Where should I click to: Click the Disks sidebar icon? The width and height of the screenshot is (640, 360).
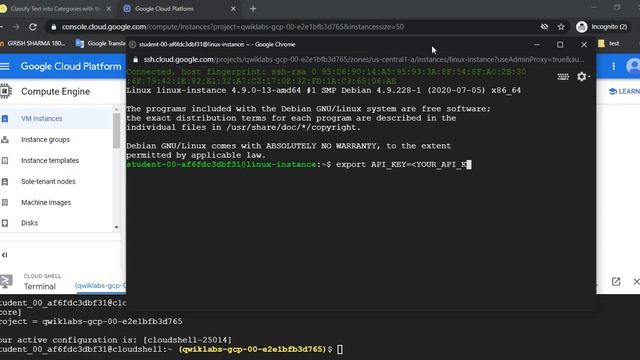coord(5,223)
